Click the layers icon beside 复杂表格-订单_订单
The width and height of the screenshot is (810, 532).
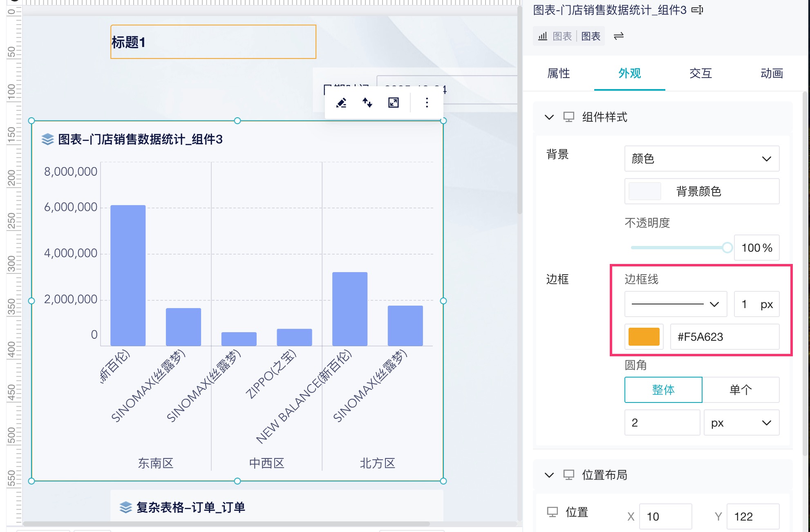coord(125,507)
